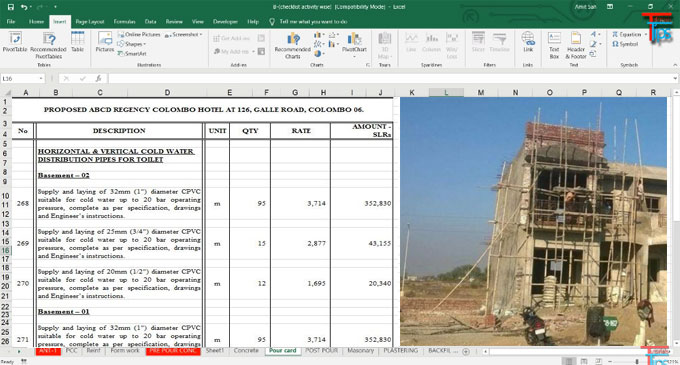This screenshot has height=365, width=680.
Task: Switch to Normal view in status bar
Action: (569, 361)
